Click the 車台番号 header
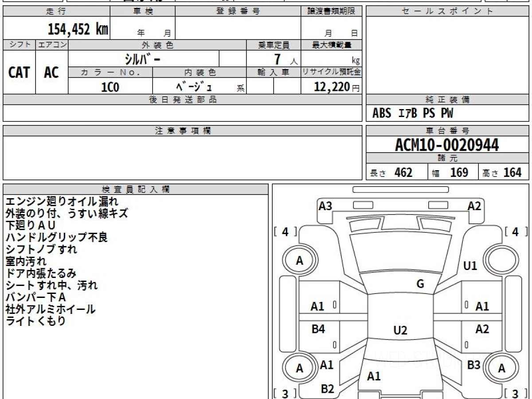Image resolution: width=532 pixels, height=399 pixels. [x=447, y=131]
